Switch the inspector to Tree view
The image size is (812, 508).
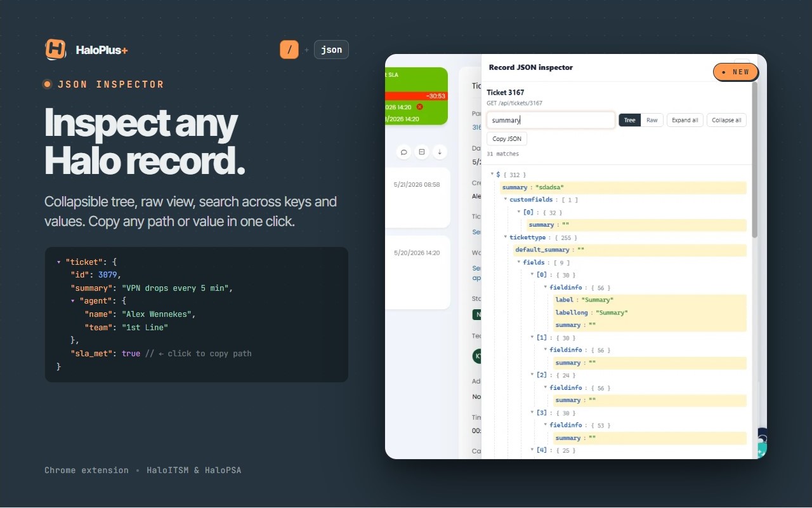[x=629, y=120]
